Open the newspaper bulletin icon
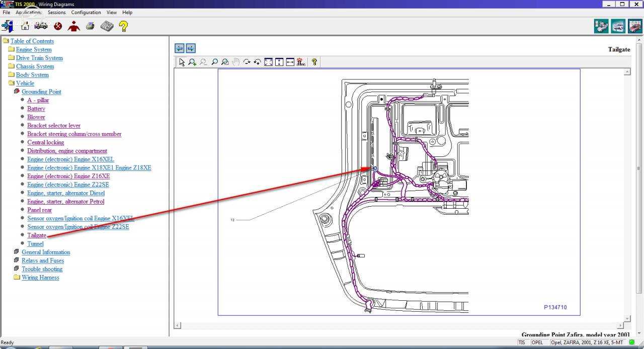 point(107,26)
